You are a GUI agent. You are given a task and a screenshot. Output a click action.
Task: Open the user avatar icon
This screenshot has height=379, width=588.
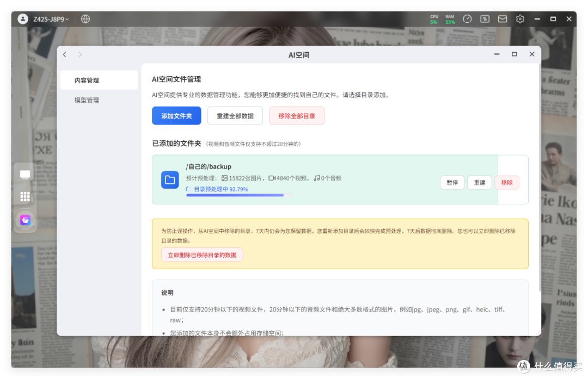[x=23, y=18]
